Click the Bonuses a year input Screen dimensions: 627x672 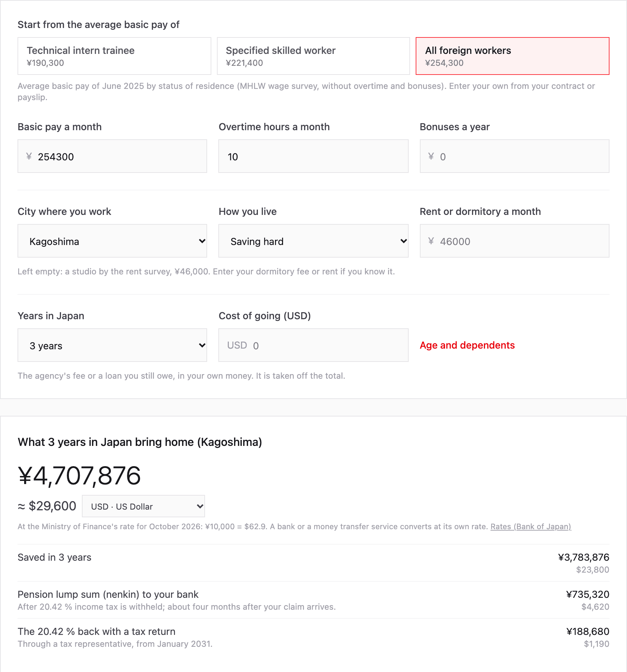(515, 156)
